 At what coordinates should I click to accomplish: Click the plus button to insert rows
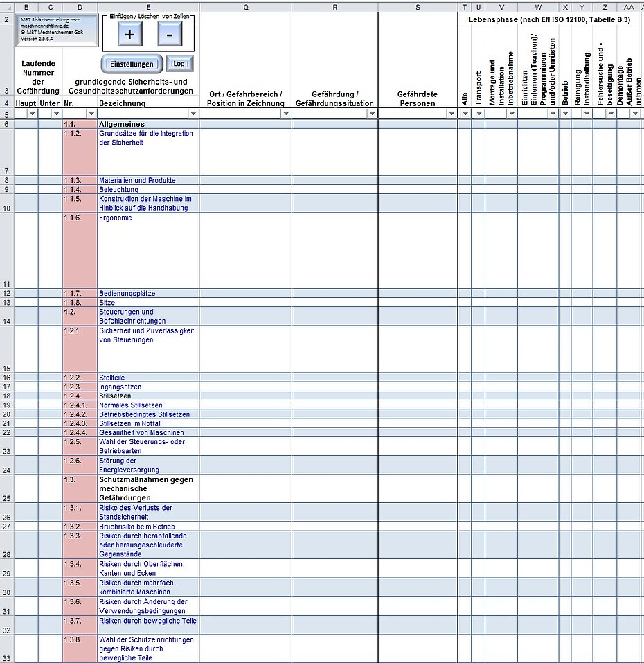coord(129,34)
